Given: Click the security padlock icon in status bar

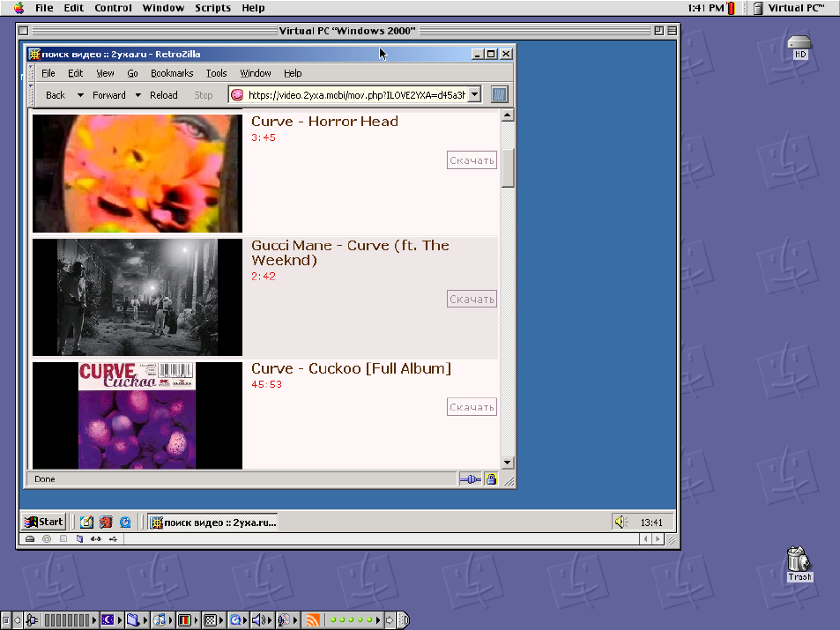Looking at the screenshot, I should click(x=491, y=479).
